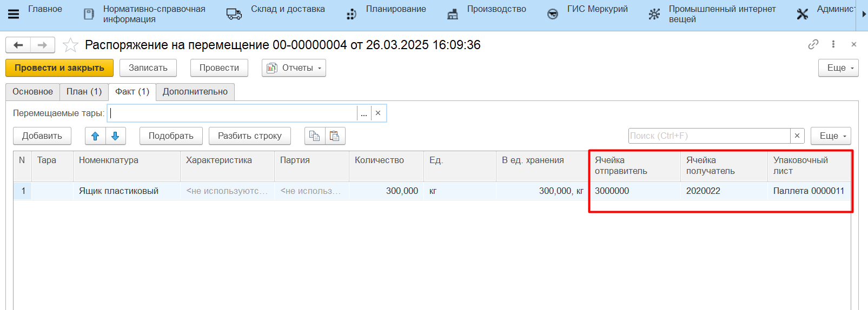868x310 pixels.
Task: Click Провести и закрыть button
Action: click(x=59, y=68)
